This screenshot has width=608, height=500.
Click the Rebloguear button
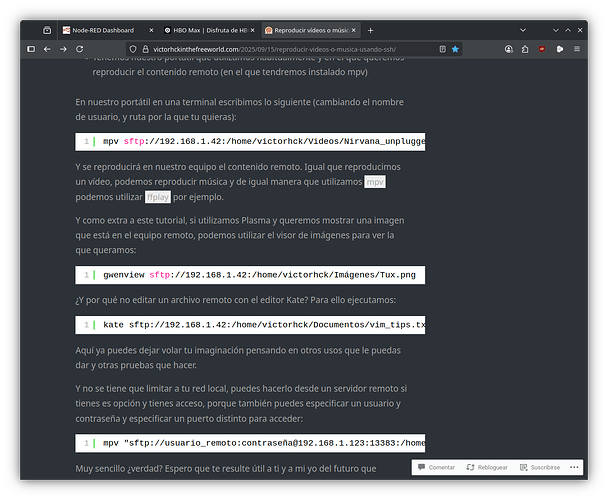(487, 467)
